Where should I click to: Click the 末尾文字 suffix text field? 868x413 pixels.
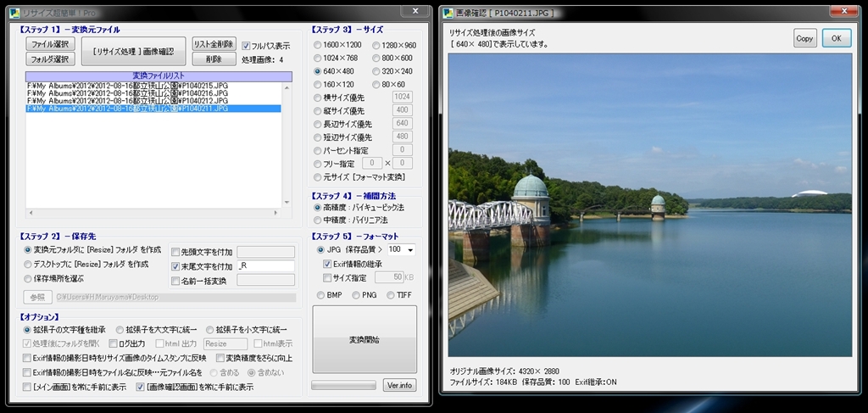click(x=265, y=266)
